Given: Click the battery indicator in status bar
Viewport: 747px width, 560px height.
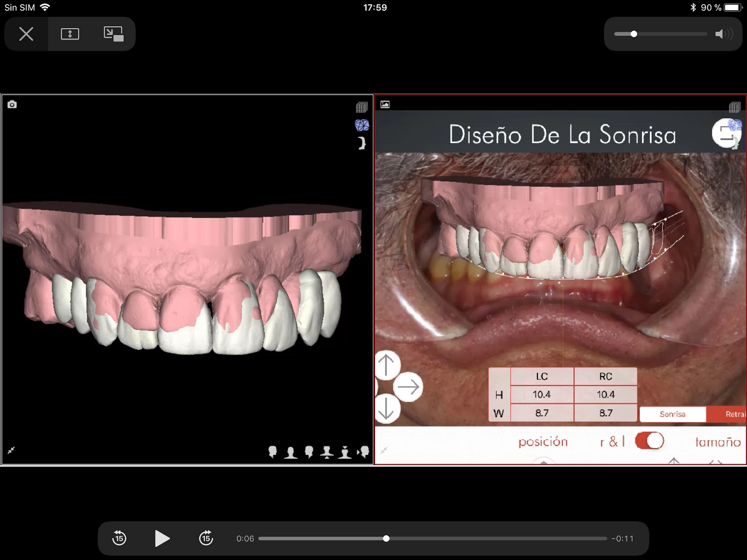Looking at the screenshot, I should [733, 7].
